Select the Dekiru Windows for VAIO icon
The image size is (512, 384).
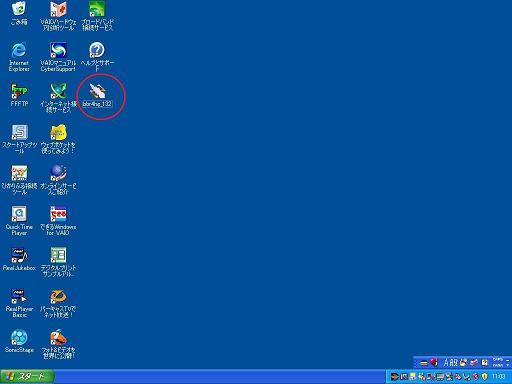[58, 221]
